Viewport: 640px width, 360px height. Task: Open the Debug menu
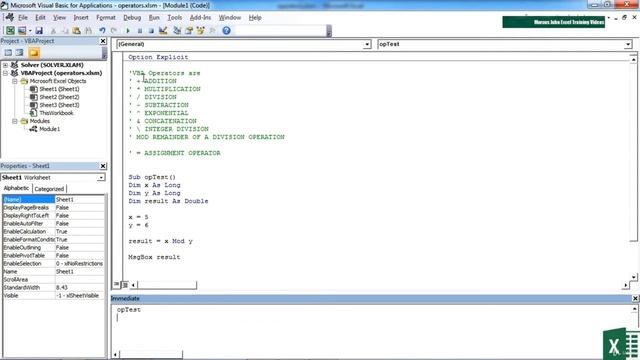tap(132, 18)
